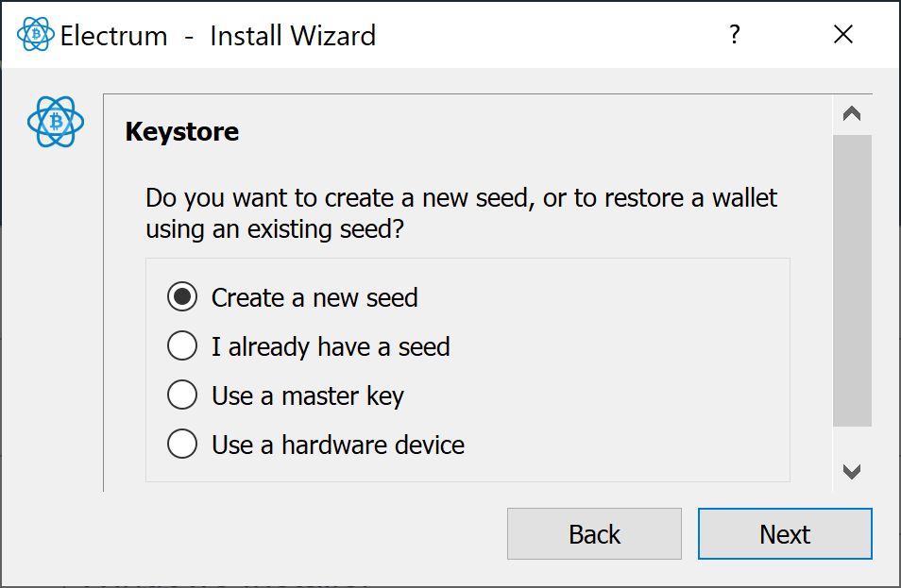Click the seed question prompt text
Screen dimensions: 901x588
click(x=461, y=213)
